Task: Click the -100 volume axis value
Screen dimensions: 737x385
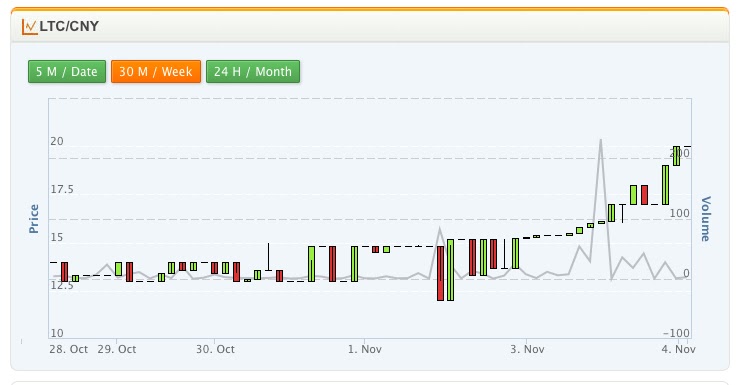Action: pos(676,333)
